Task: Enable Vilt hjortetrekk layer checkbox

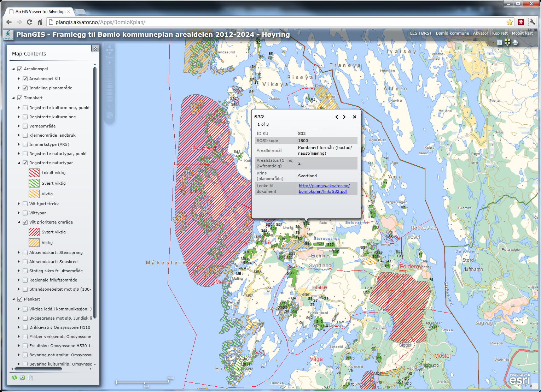Action: tap(25, 204)
